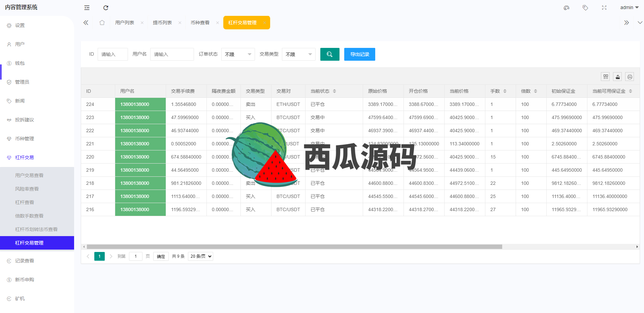Sort by 倍数 column

click(x=536, y=91)
